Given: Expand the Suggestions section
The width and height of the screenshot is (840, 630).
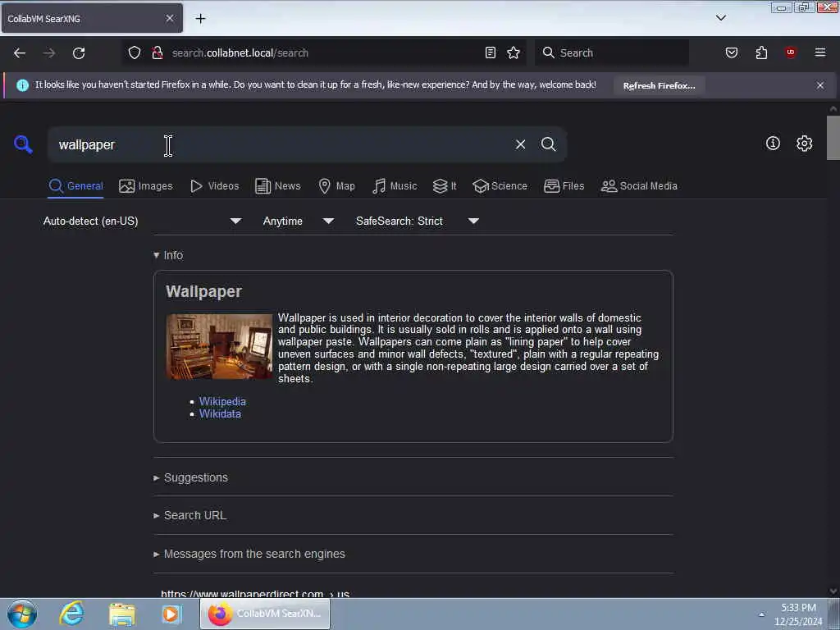Looking at the screenshot, I should coord(190,477).
